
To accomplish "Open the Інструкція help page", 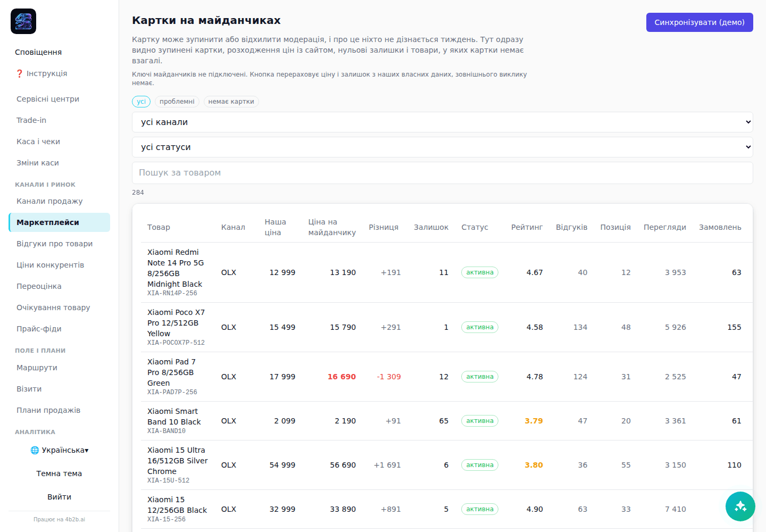I will coord(41,73).
